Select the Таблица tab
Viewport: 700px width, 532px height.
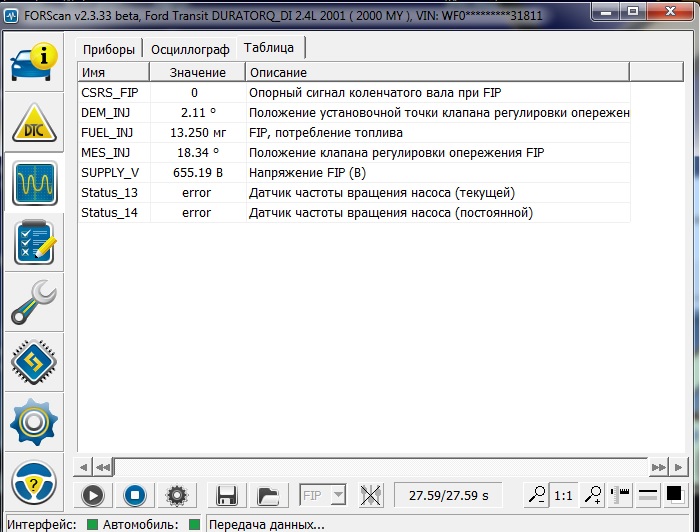coord(271,48)
